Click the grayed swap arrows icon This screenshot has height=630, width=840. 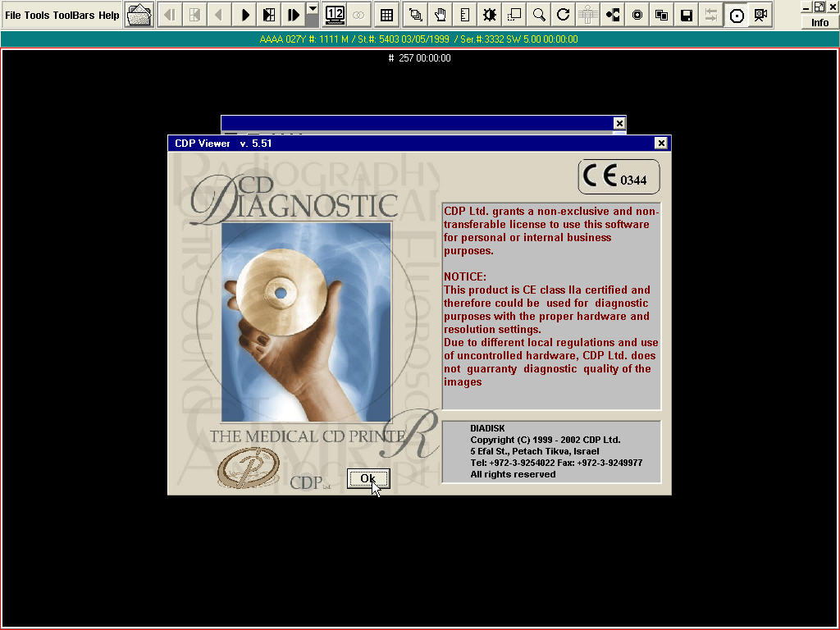click(x=711, y=15)
